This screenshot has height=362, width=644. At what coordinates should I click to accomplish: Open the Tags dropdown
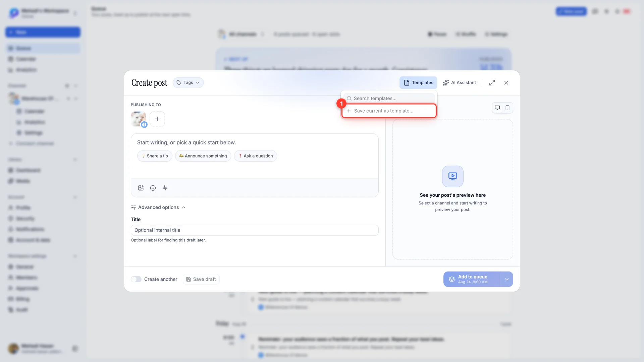(x=188, y=83)
